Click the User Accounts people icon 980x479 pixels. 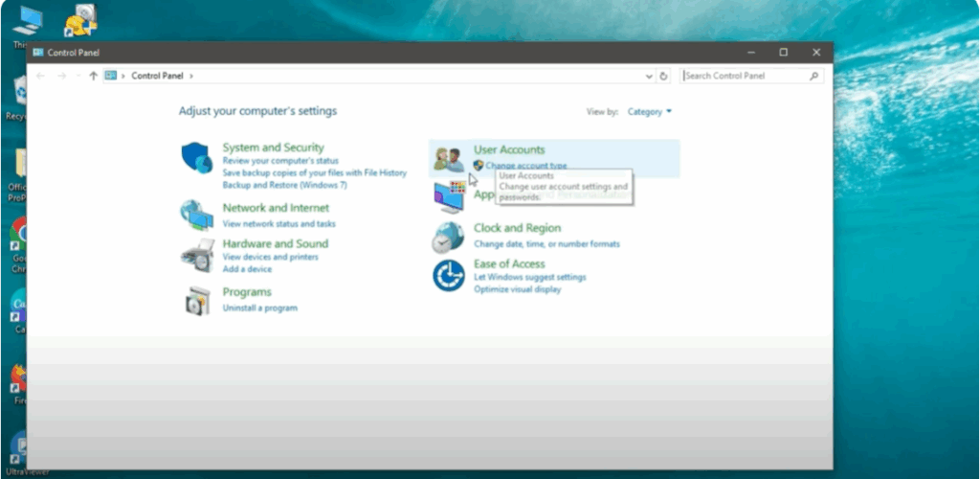pos(448,159)
